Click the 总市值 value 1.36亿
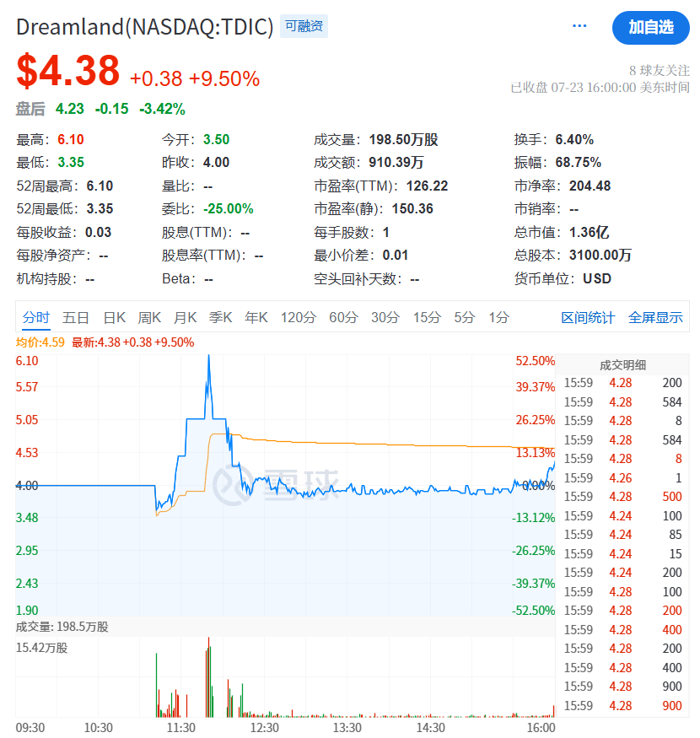The height and width of the screenshot is (738, 700). [589, 232]
